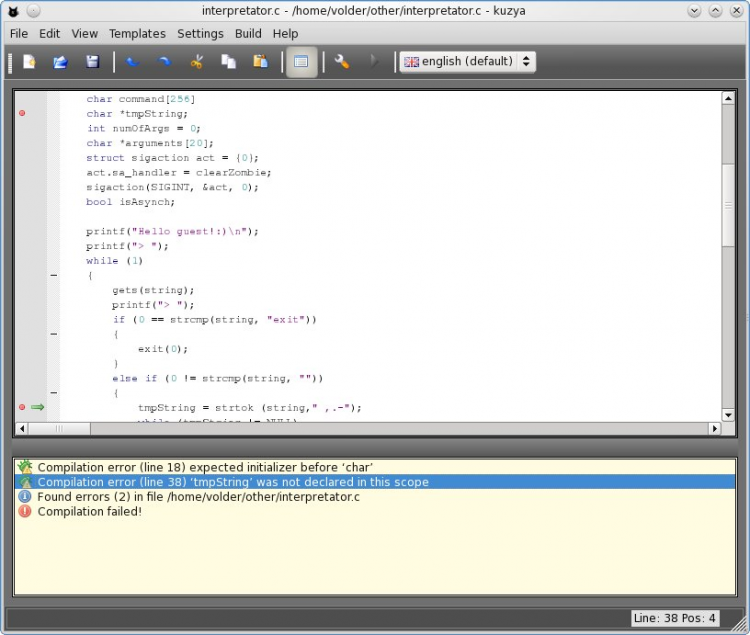Select the 'Compilation failed!' message
Viewport: 750px width, 635px height.
pyautogui.click(x=90, y=511)
